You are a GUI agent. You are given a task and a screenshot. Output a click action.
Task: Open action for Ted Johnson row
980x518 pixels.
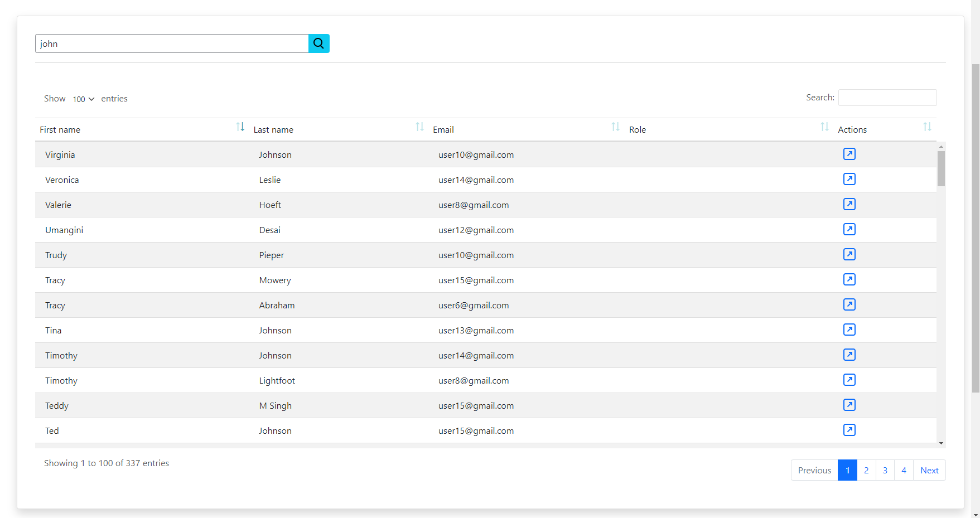click(x=849, y=430)
